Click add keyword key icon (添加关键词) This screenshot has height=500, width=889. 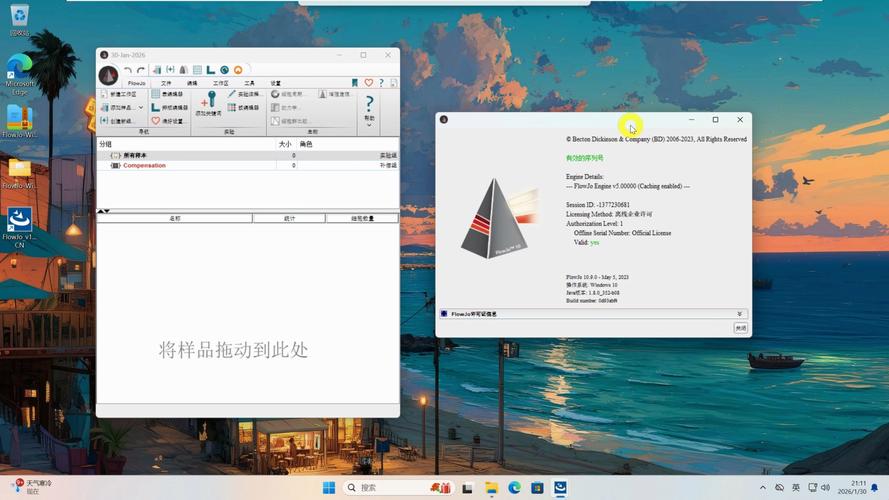(x=209, y=103)
